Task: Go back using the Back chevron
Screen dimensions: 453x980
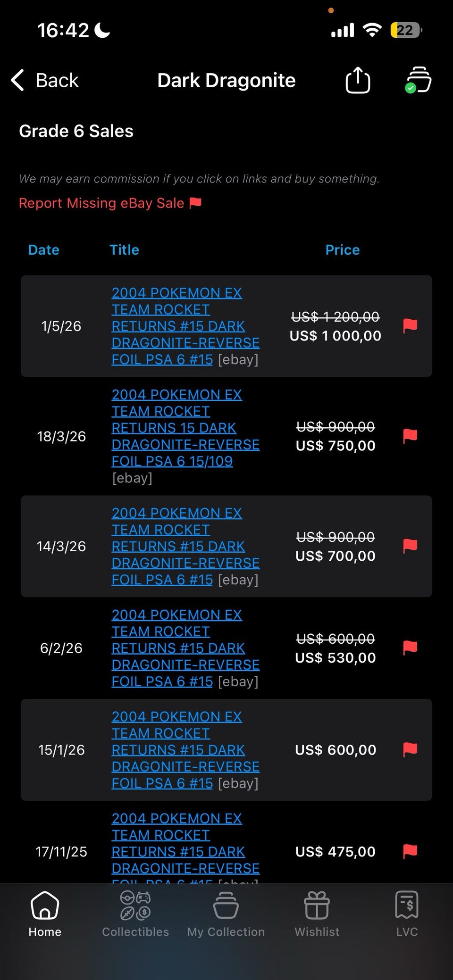Action: click(x=44, y=80)
